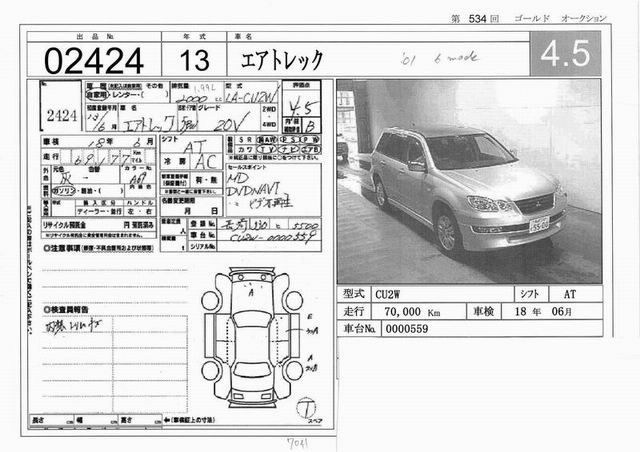Click the 走行 label under photo
This screenshot has height=452, width=640.
[353, 311]
